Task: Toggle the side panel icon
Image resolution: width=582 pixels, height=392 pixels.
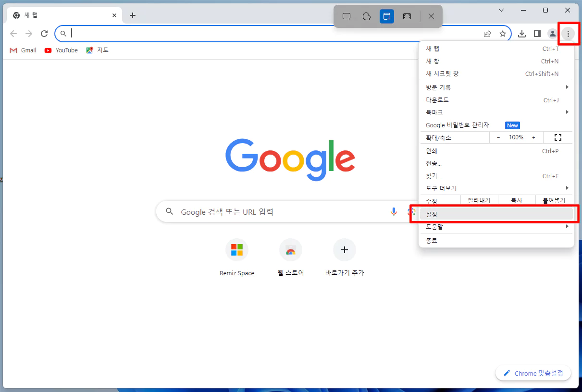Action: [537, 34]
